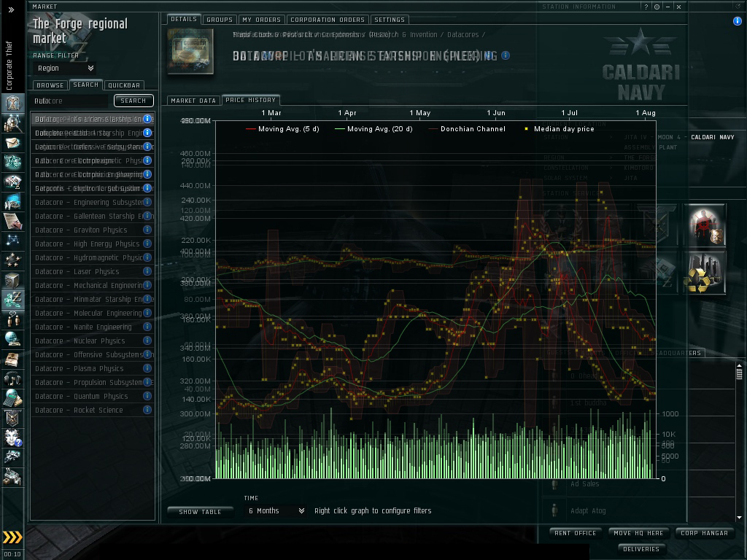Click scroll-down arrow of station guest list
The image size is (747, 560).
coord(740,517)
